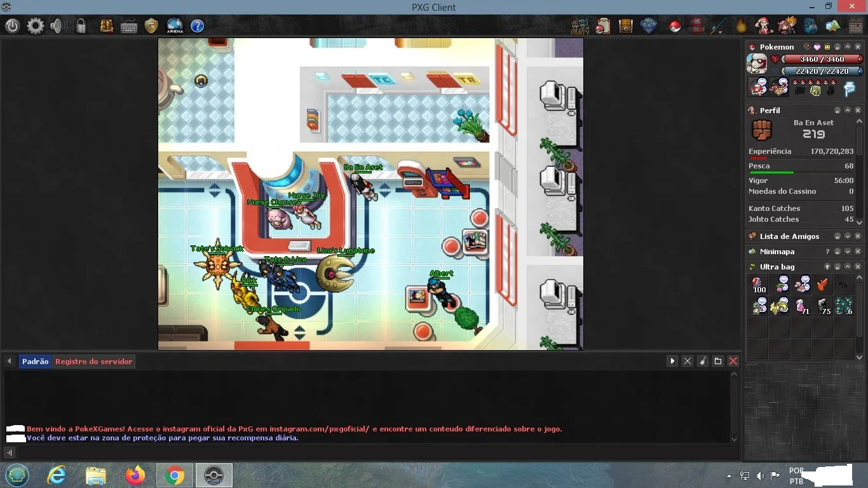
Task: Toggle the lock on the Pokemon panel
Action: (837, 47)
